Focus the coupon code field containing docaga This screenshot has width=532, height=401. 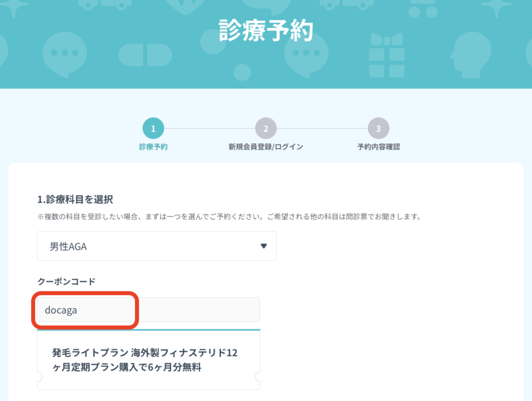[x=148, y=310]
